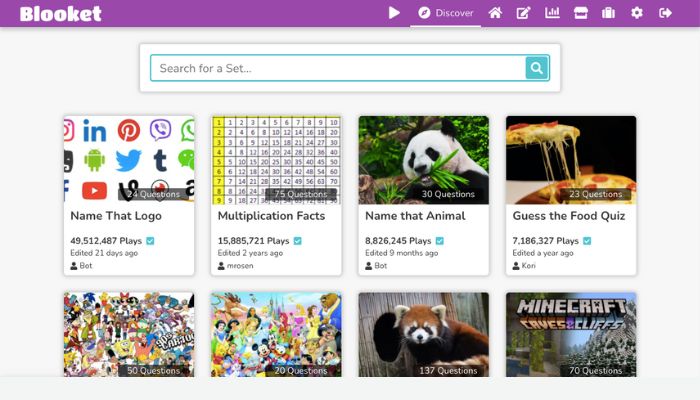This screenshot has width=700, height=400.
Task: Click the Blooket logo
Action: (61, 13)
